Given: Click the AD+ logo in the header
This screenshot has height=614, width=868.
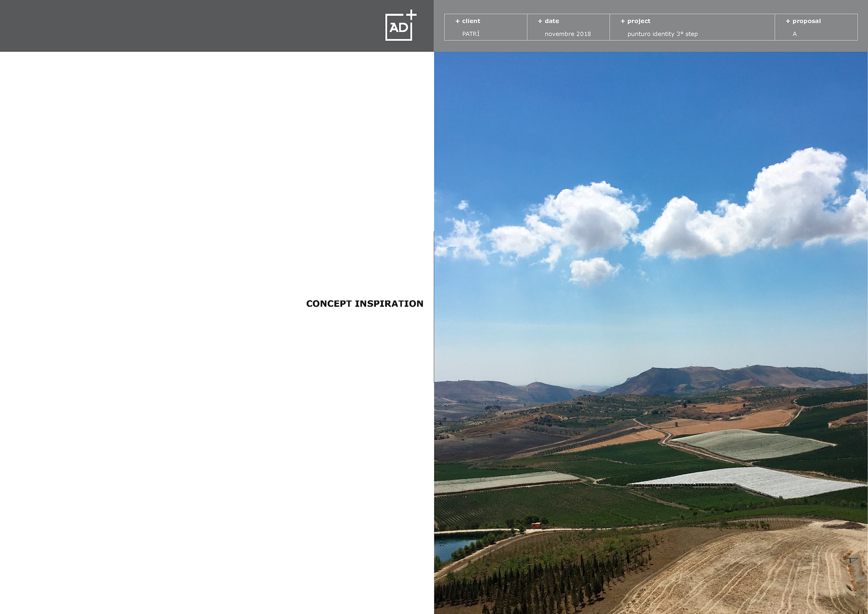Looking at the screenshot, I should 401,25.
